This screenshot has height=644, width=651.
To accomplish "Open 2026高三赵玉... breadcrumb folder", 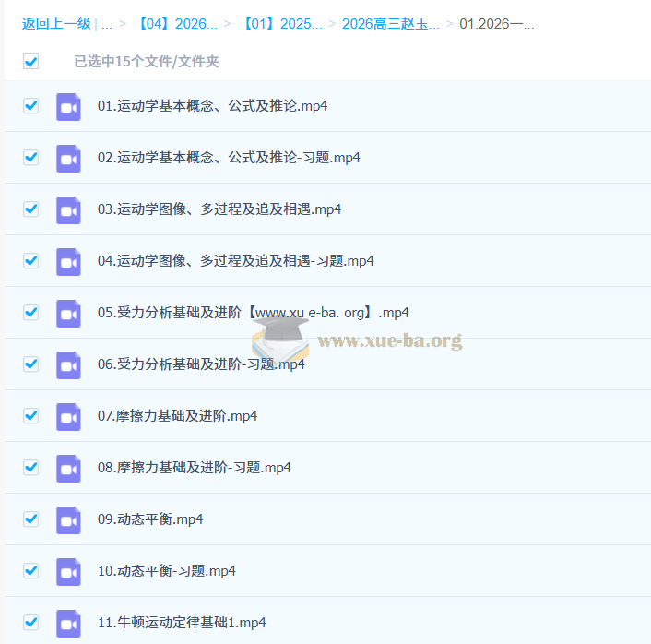I will 390,24.
